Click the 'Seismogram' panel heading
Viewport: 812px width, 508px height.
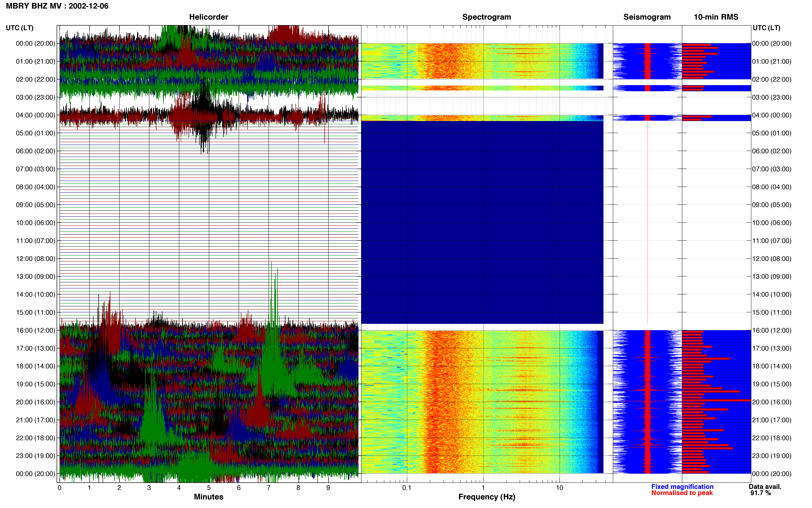coord(647,17)
